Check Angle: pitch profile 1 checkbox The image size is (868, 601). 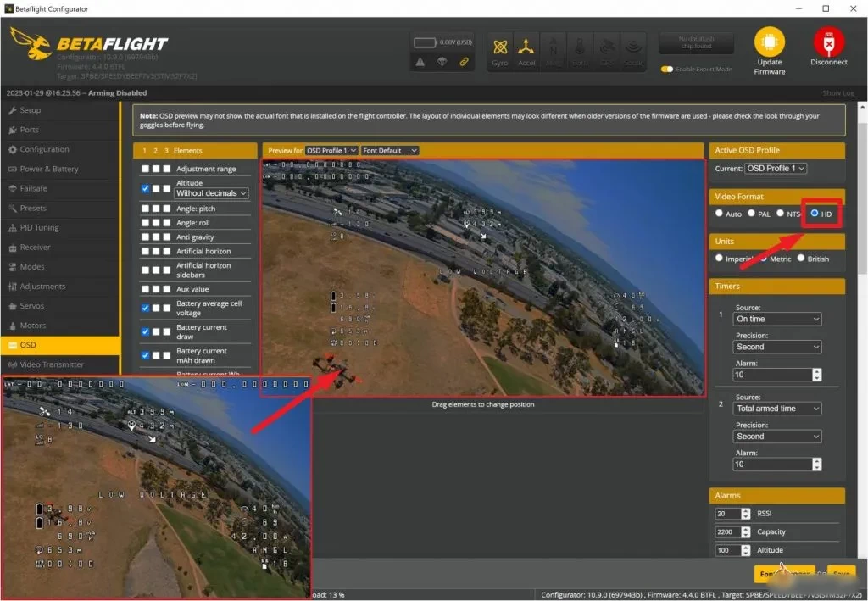click(x=145, y=208)
